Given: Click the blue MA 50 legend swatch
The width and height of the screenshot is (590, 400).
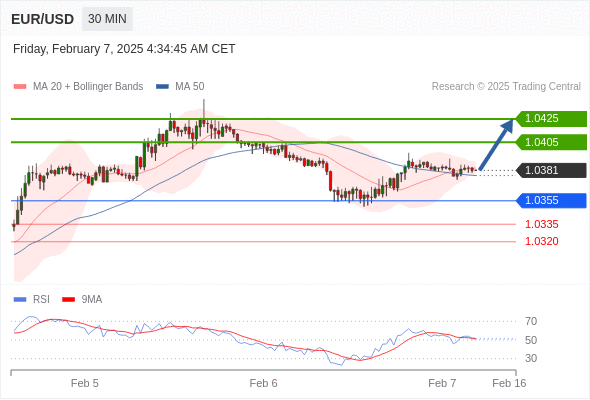Looking at the screenshot, I should coord(162,87).
